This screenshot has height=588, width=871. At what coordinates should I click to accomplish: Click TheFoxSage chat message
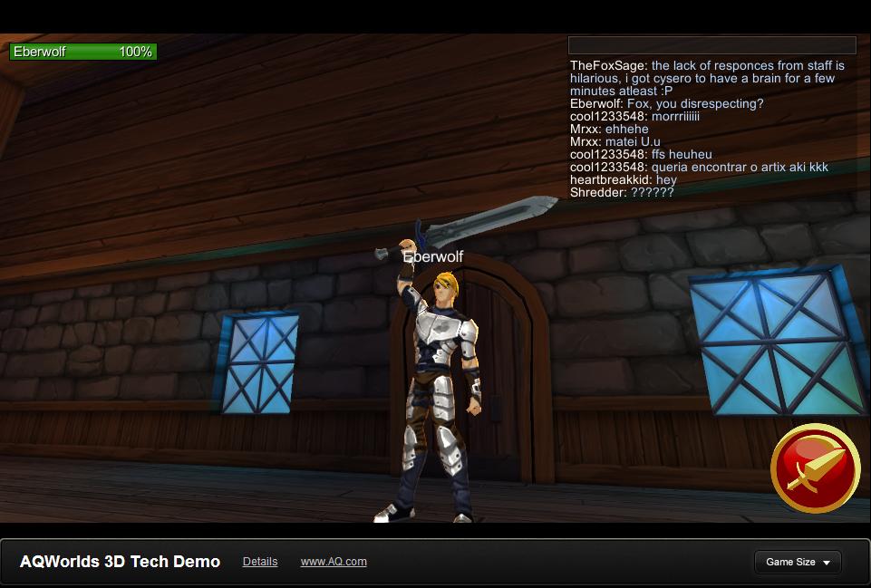pos(707,78)
